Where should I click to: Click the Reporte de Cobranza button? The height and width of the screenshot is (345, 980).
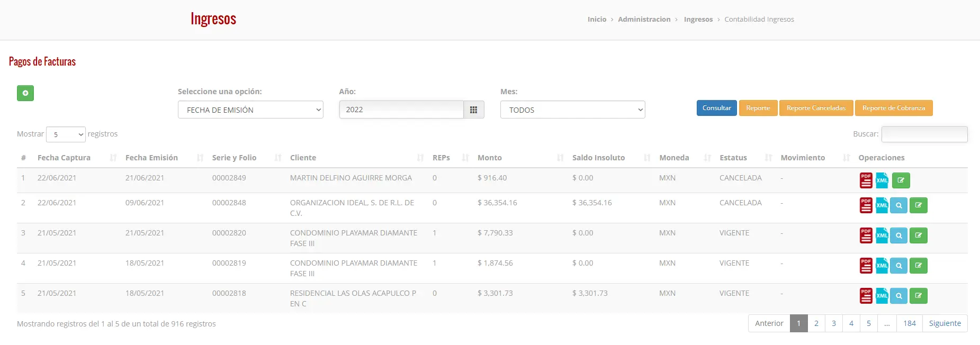[894, 108]
